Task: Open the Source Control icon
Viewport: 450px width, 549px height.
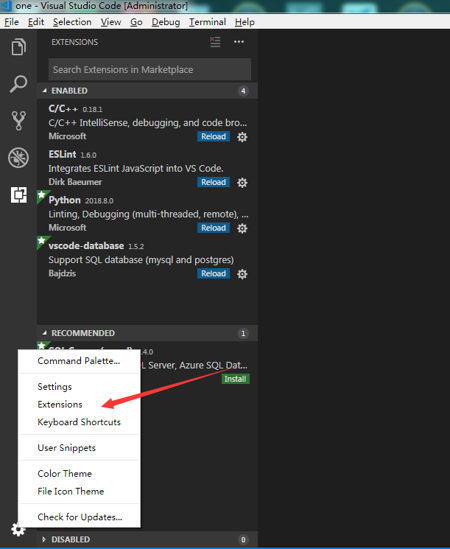Action: 19,121
